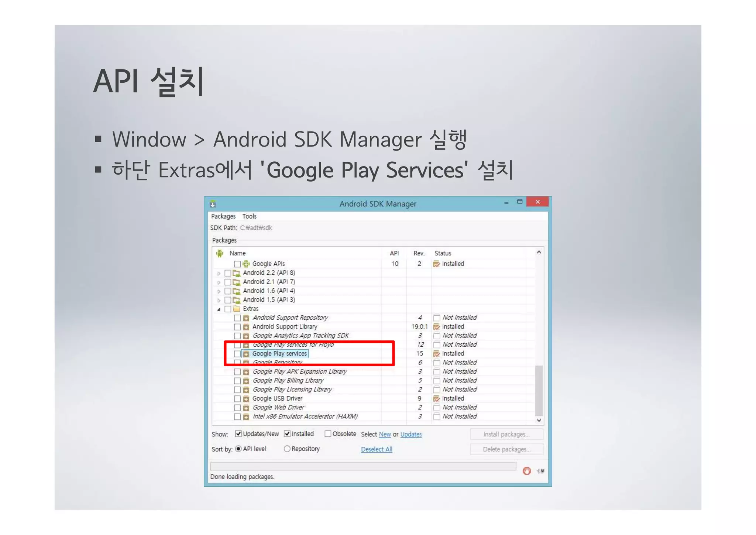The height and width of the screenshot is (535, 756).
Task: Click the Android 2.2 platform folder icon
Action: [x=237, y=273]
